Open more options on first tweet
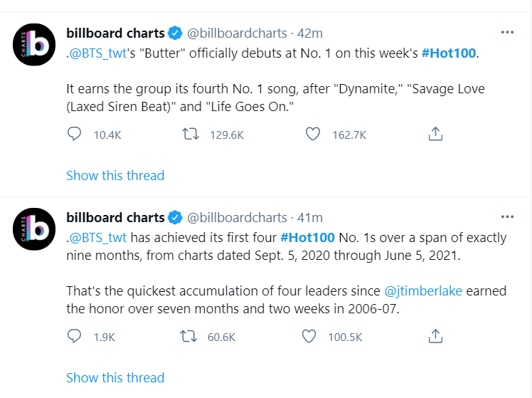This screenshot has height=398, width=532. pyautogui.click(x=507, y=32)
